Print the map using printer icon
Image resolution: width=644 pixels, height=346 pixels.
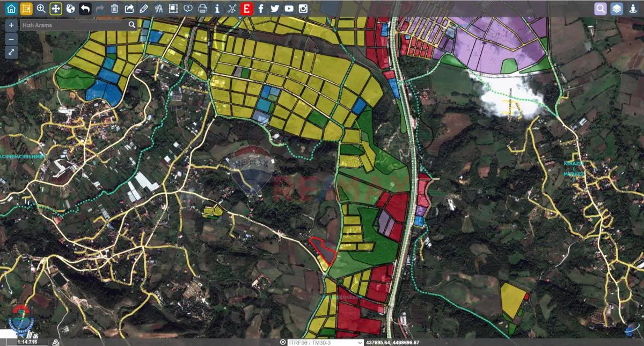tap(202, 9)
